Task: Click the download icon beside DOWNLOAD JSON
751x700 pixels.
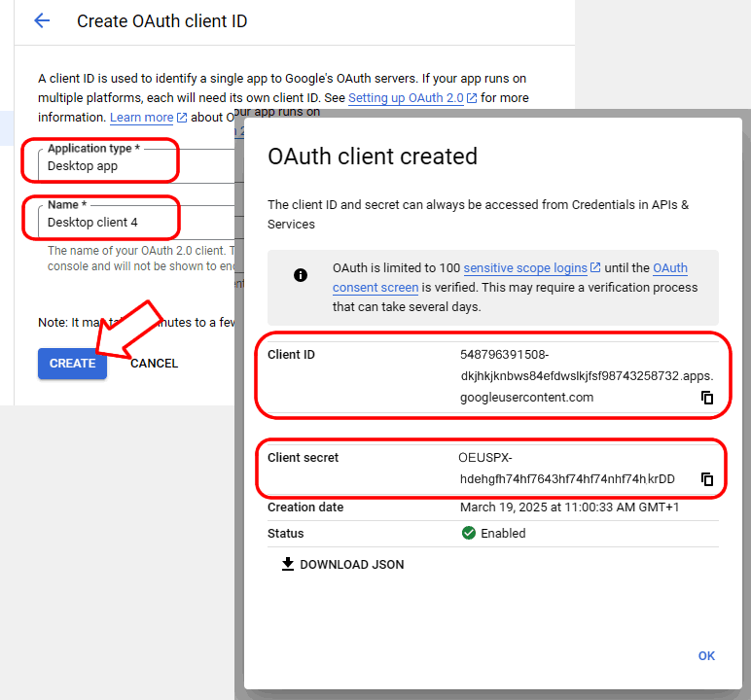Action: pyautogui.click(x=287, y=564)
